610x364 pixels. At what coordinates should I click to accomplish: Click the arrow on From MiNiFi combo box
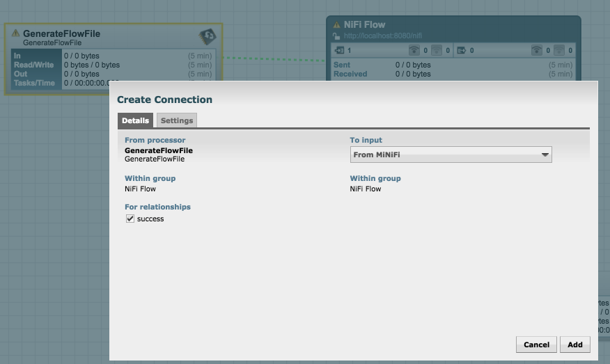545,155
